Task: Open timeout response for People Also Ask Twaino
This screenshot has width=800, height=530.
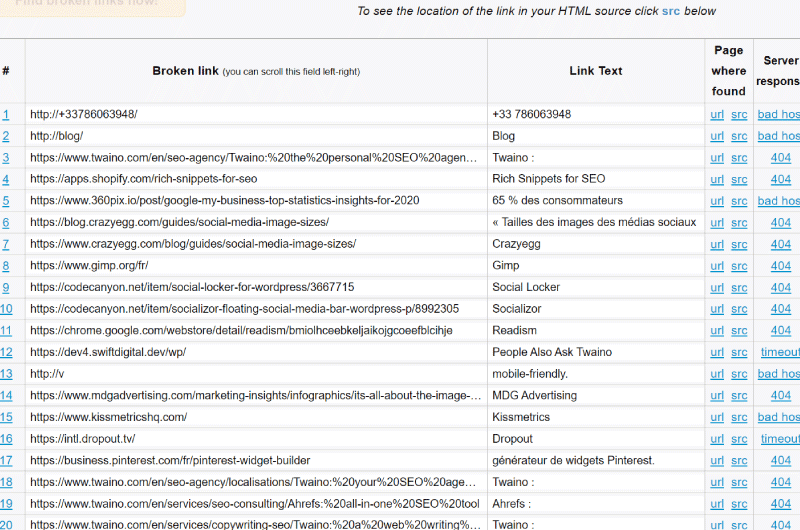Action: tap(780, 352)
